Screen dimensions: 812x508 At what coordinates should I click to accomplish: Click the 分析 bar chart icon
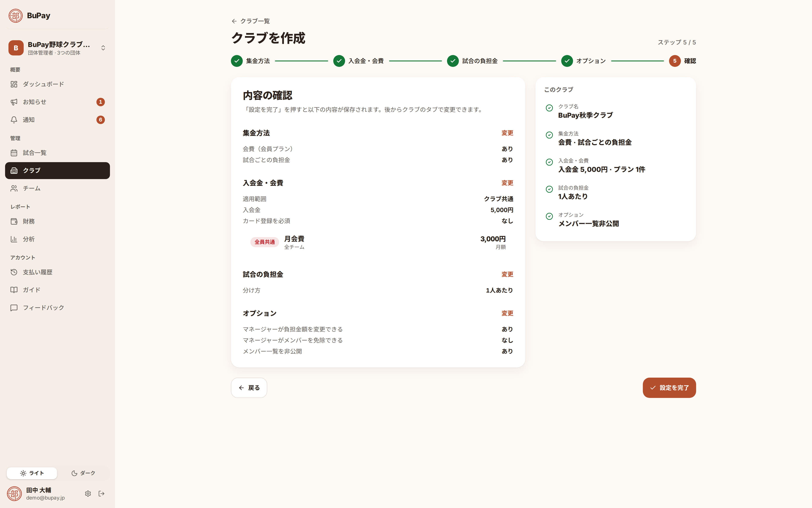(x=14, y=239)
